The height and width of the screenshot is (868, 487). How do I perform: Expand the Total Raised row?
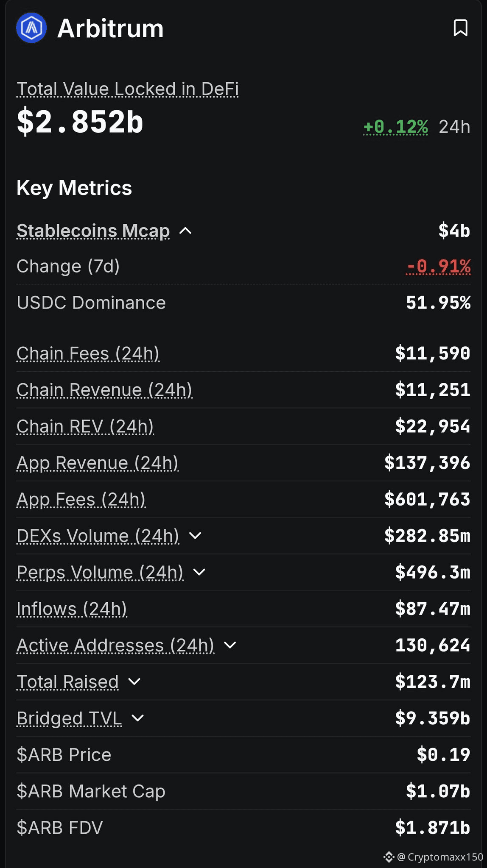[x=134, y=682]
